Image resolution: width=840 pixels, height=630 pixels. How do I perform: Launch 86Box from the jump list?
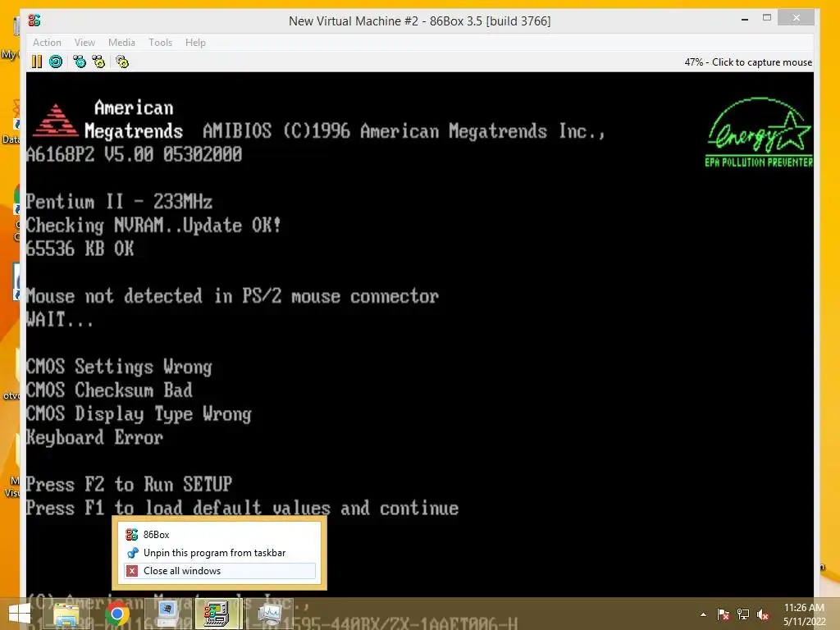[x=220, y=535]
